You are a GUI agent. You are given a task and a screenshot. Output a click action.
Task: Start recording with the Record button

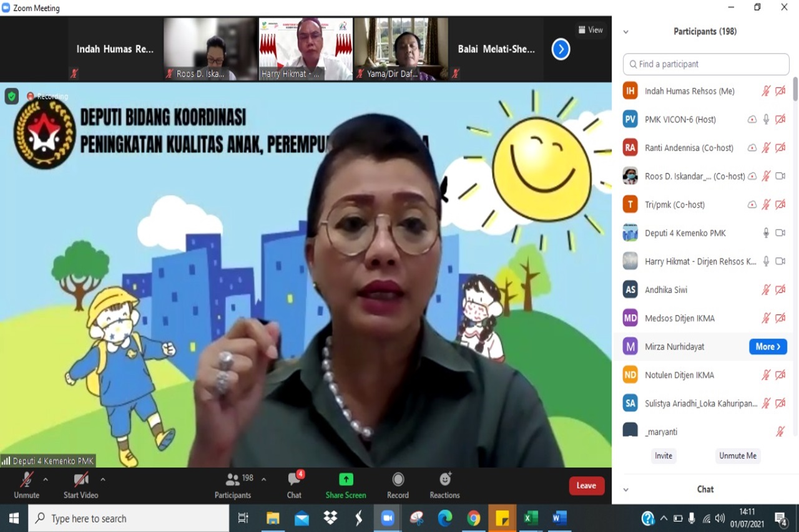point(398,485)
